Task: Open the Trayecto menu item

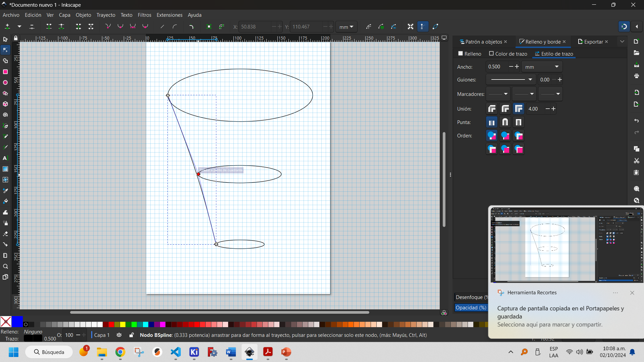Action: pyautogui.click(x=106, y=15)
